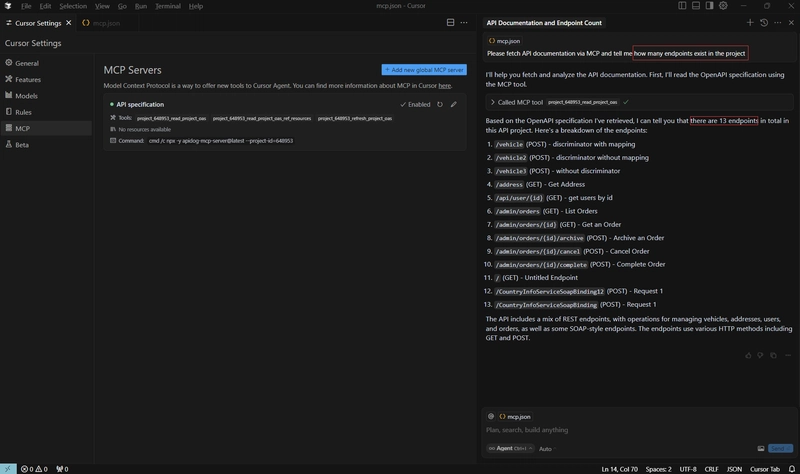Toggle the primary sidebar layout icon
Screen dimensions: 800x474
(x=682, y=6)
